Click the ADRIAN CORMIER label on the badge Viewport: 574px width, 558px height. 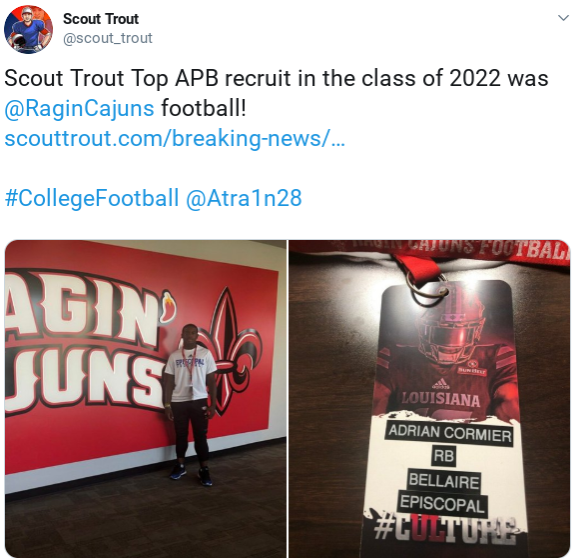point(450,433)
